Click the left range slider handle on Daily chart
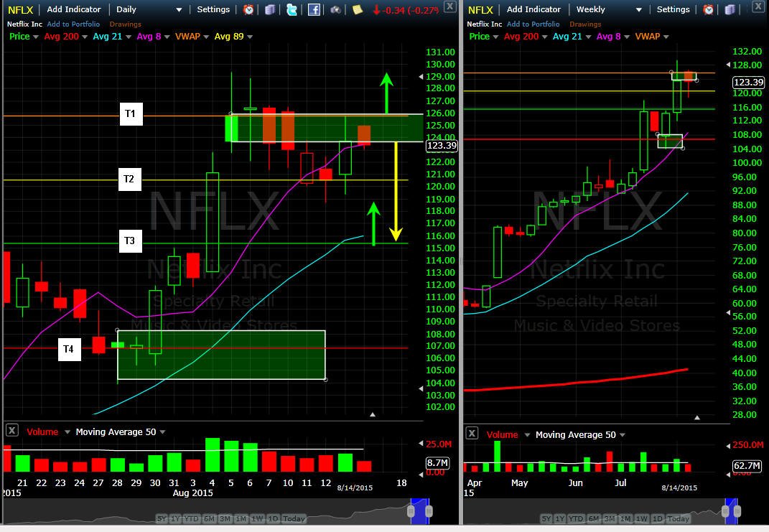 click(x=411, y=511)
